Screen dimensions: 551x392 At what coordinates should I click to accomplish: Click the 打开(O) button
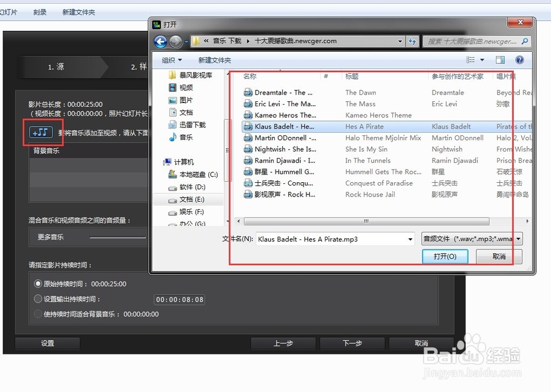pos(445,257)
